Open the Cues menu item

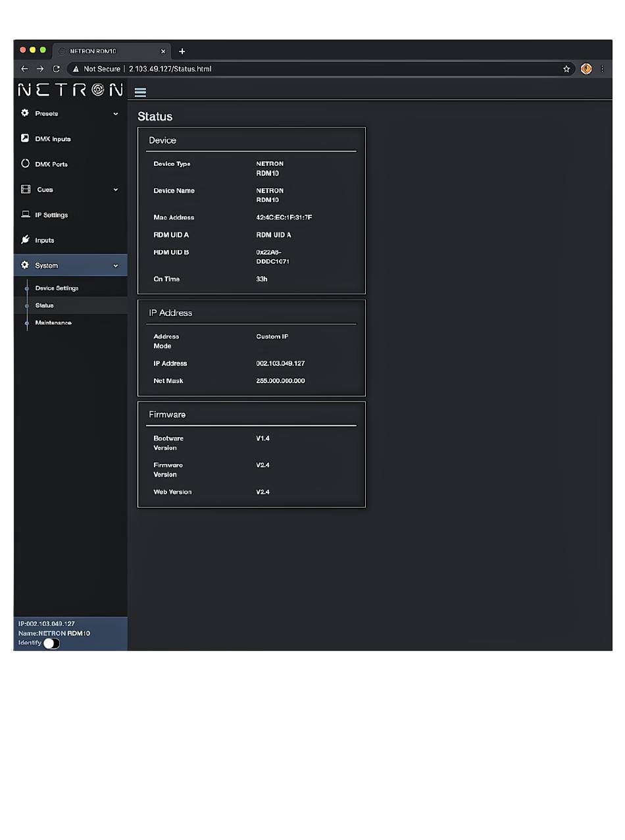coord(70,190)
